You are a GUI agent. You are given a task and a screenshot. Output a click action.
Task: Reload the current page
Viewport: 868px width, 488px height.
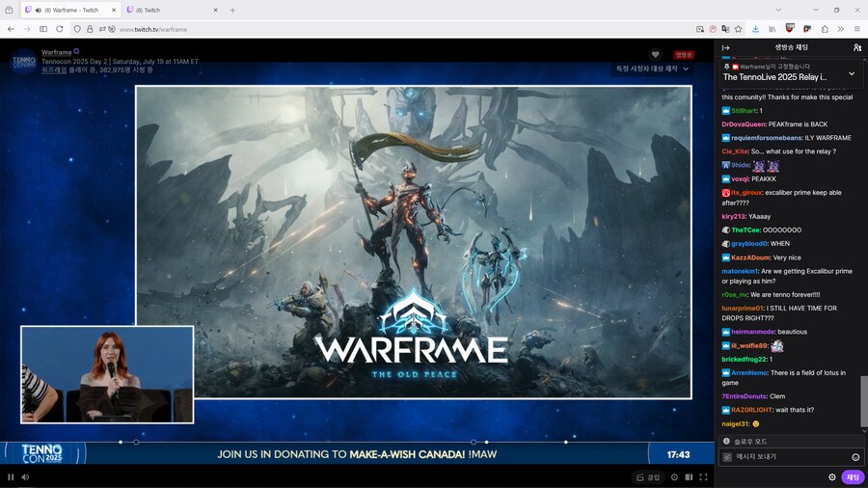60,29
